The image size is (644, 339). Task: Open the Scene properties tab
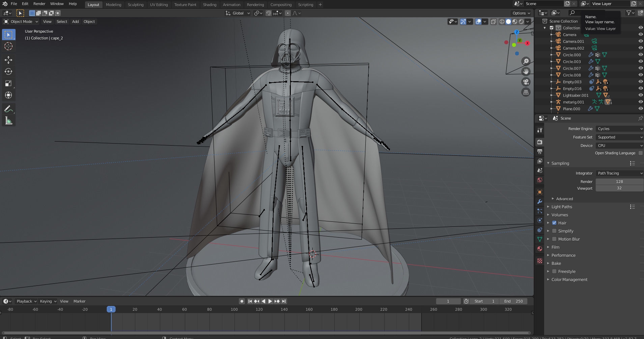540,171
